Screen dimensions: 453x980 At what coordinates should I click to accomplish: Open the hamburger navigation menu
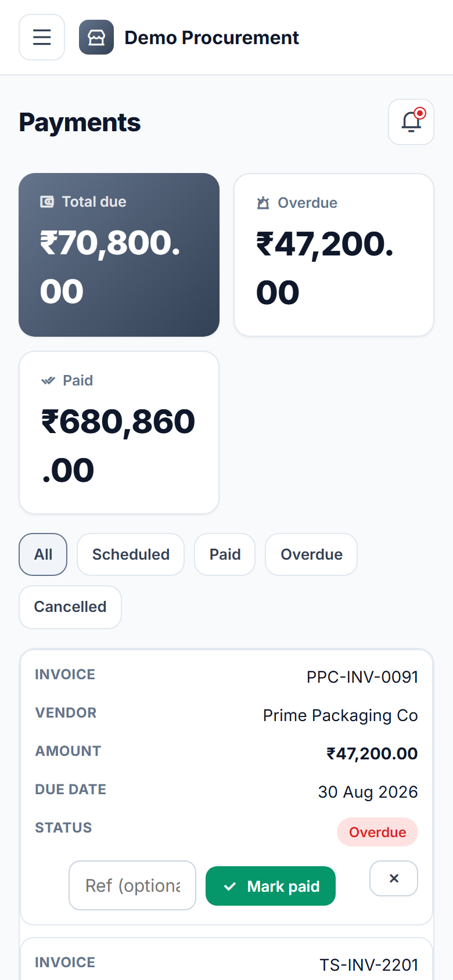tap(42, 37)
